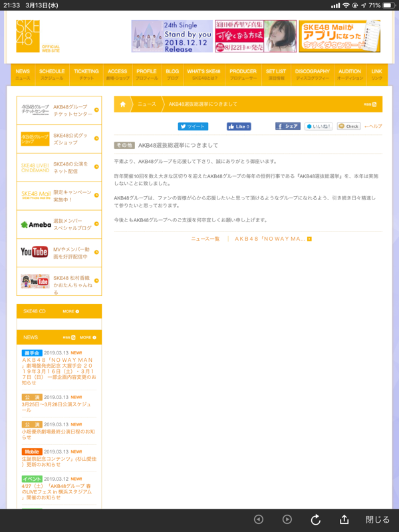Go to the home icon in breadcrumb

coord(123,104)
